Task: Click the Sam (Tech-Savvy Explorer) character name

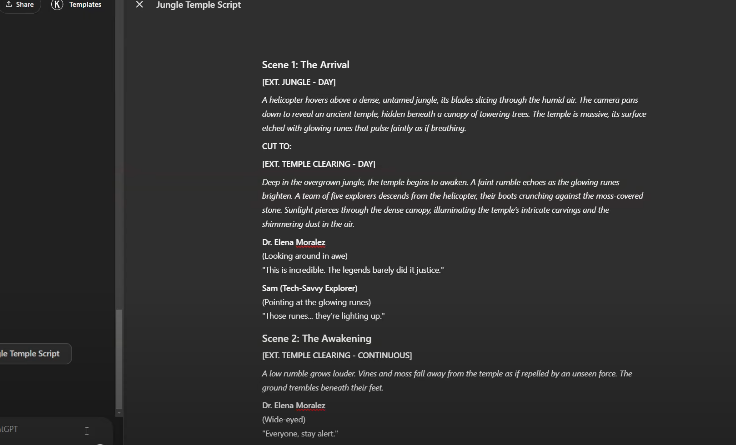Action: click(x=310, y=288)
